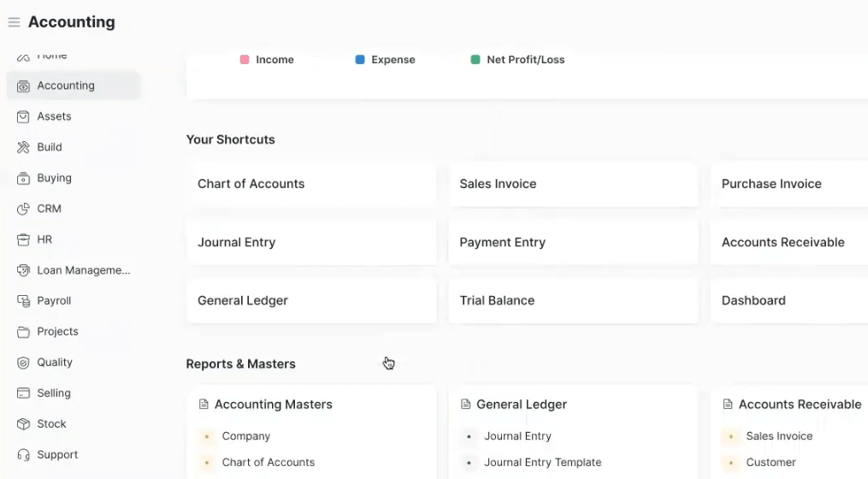Click the HR briefcase icon
Screen dimensions: 868x479
point(23,239)
